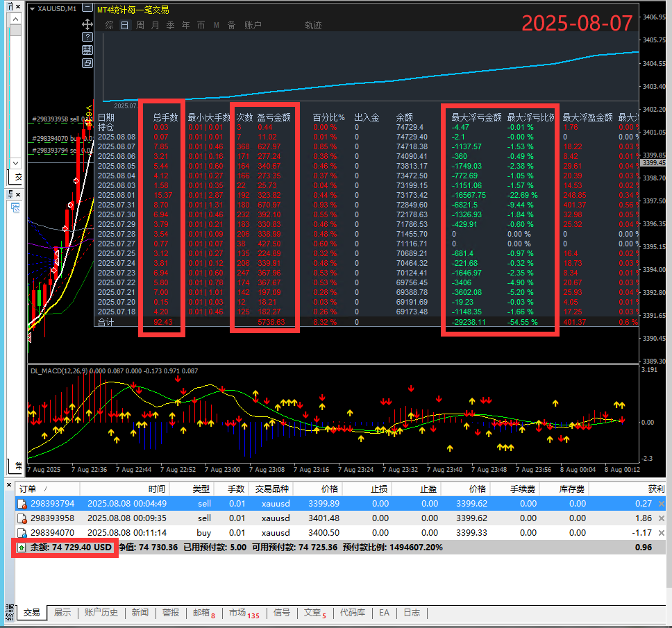Switch to the 警报 alerts tab

[x=171, y=613]
